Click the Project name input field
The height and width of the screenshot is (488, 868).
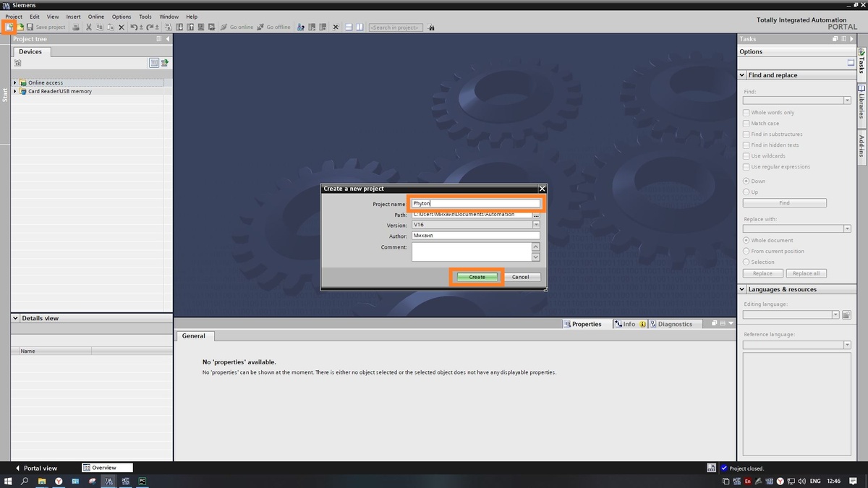476,204
